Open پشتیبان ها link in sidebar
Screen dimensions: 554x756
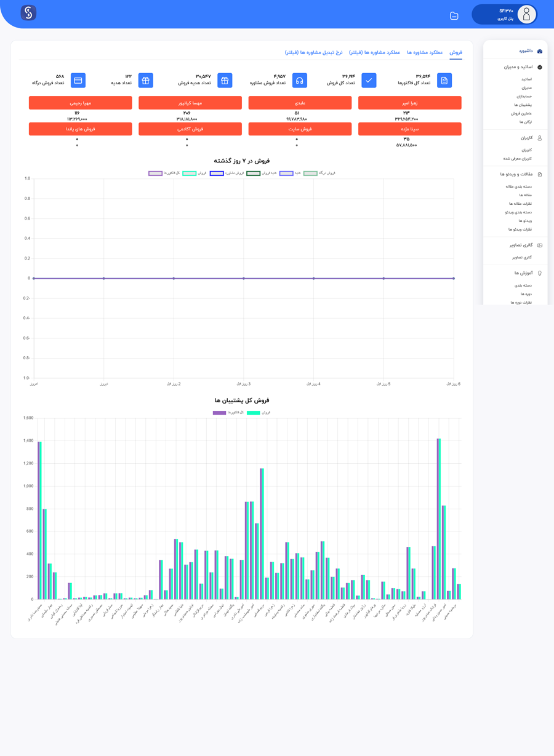[x=523, y=105]
